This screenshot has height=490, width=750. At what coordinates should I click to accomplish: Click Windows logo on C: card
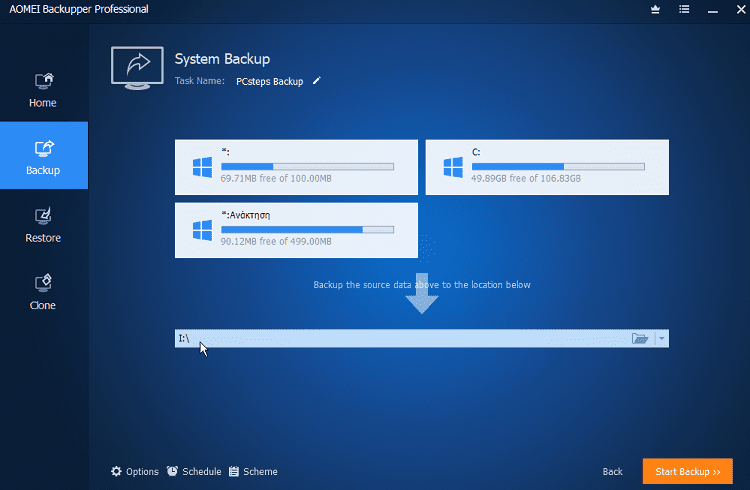(x=453, y=167)
